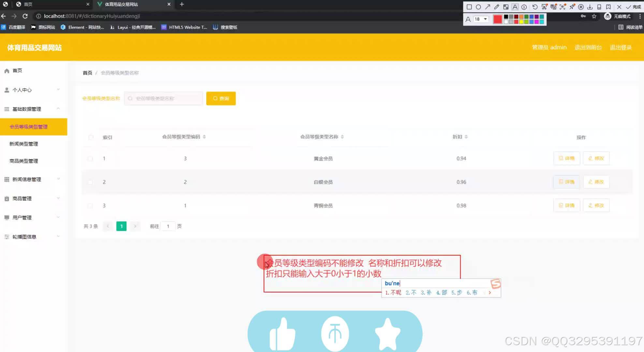Select the arrow annotation tool
This screenshot has height=352, width=644.
pyautogui.click(x=488, y=7)
